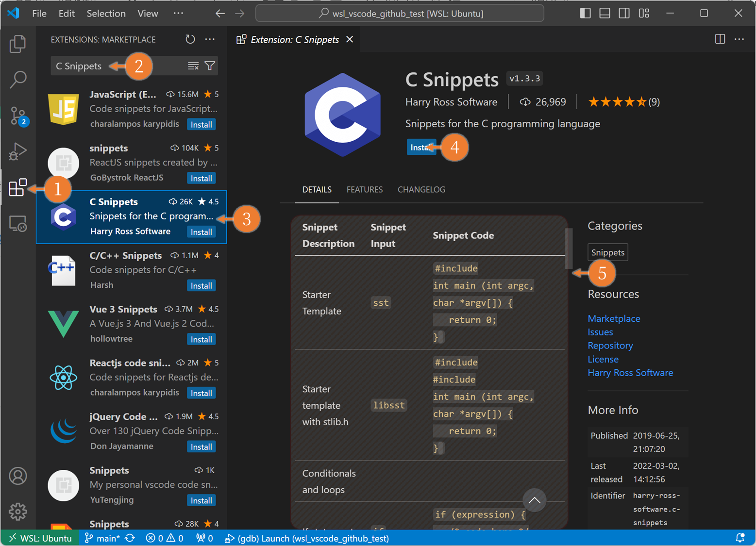Install the Reactjs code snippets extension
The image size is (756, 546).
tap(201, 393)
